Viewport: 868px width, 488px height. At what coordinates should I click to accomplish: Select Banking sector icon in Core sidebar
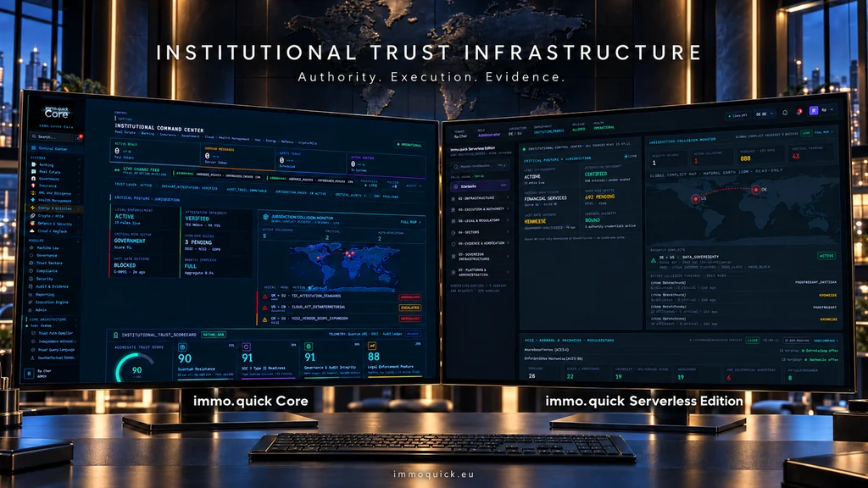[x=34, y=164]
